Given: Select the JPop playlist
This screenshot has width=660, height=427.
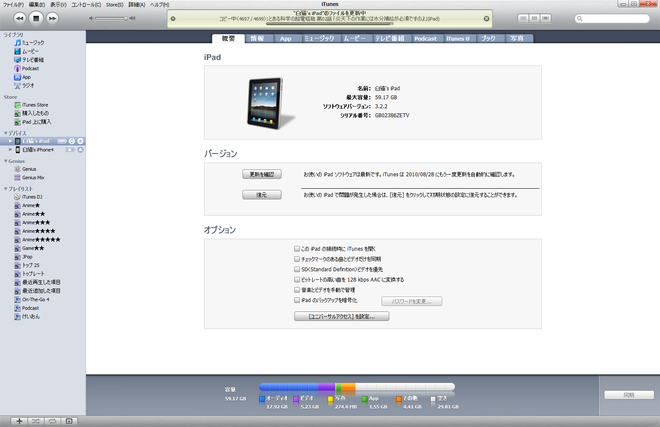Looking at the screenshot, I should click(24, 257).
